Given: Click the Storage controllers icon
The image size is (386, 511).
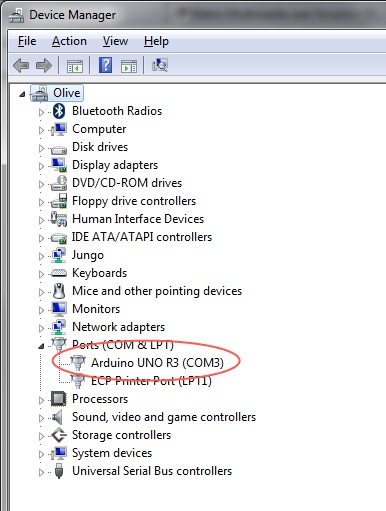Looking at the screenshot, I should point(59,435).
